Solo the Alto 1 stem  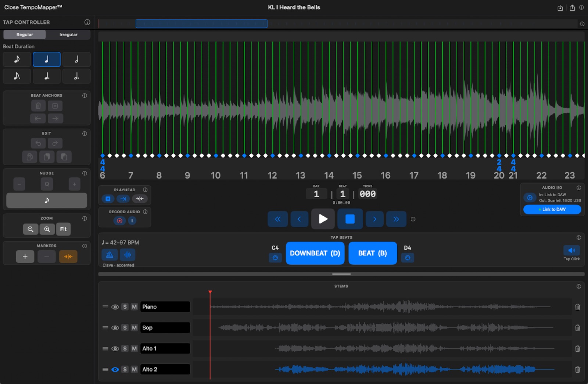click(125, 349)
